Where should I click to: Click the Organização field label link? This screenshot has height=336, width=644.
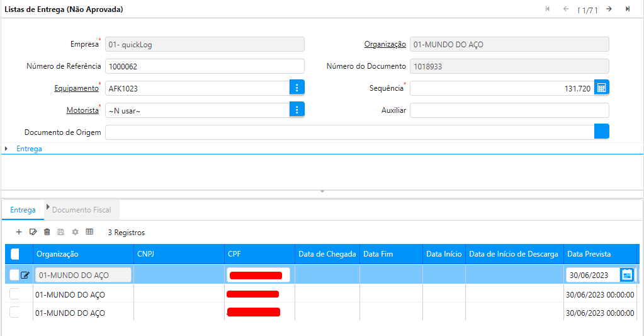[x=385, y=44]
